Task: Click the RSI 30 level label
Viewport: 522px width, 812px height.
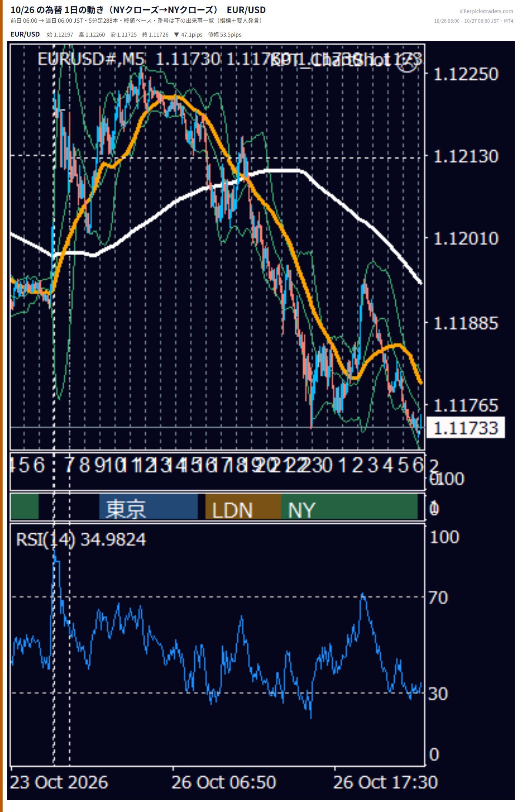Action: tap(438, 694)
